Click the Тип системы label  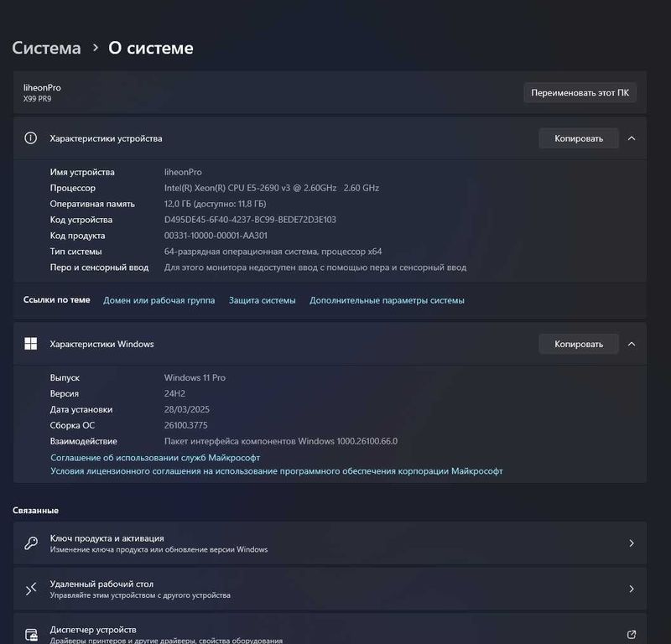click(75, 252)
